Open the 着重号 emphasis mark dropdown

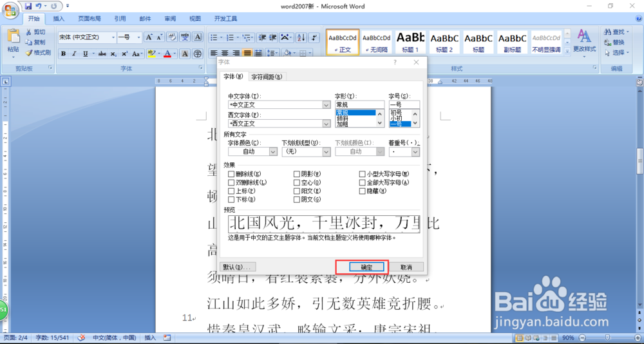coord(415,151)
